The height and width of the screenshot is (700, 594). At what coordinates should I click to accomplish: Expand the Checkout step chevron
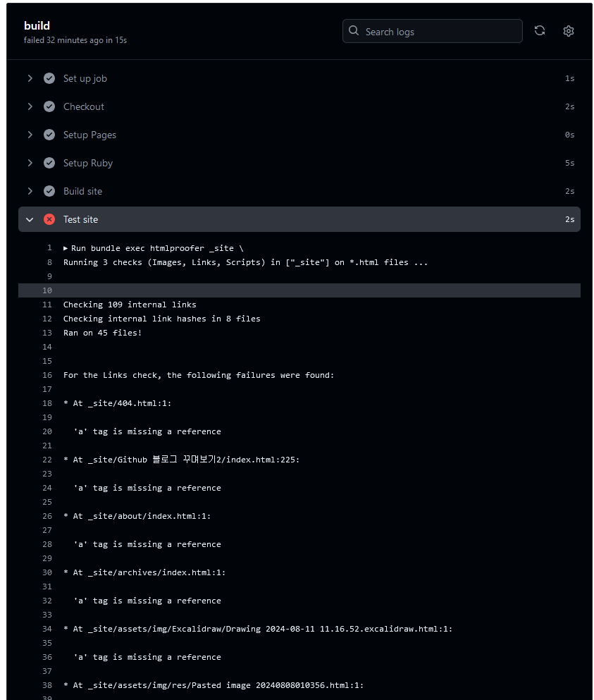point(30,106)
